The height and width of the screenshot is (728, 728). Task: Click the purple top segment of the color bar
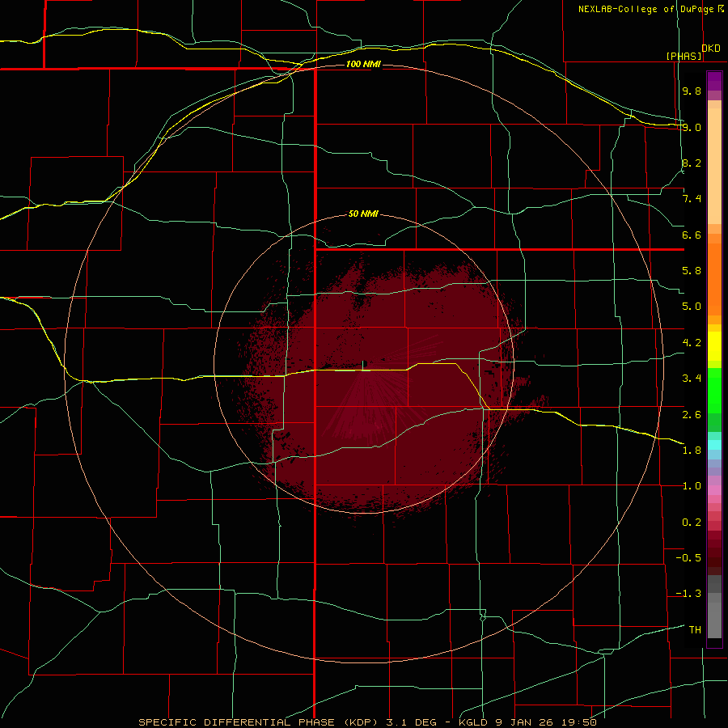coord(714,81)
